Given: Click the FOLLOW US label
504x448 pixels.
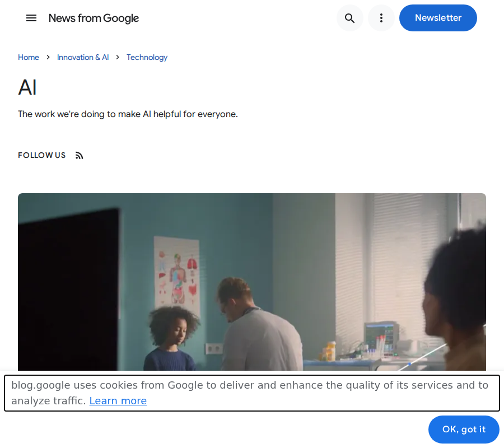Looking at the screenshot, I should pos(42,155).
